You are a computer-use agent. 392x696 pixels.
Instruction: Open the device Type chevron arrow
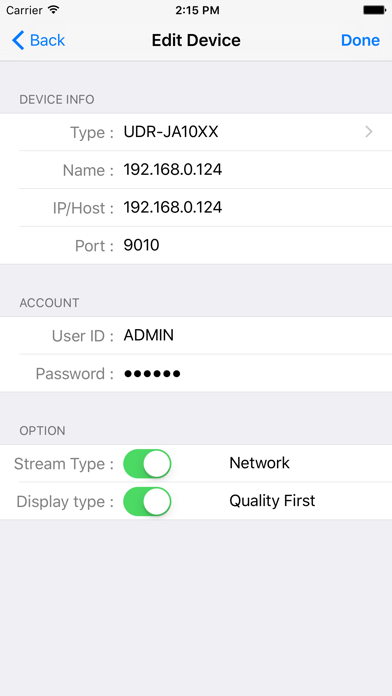click(368, 132)
